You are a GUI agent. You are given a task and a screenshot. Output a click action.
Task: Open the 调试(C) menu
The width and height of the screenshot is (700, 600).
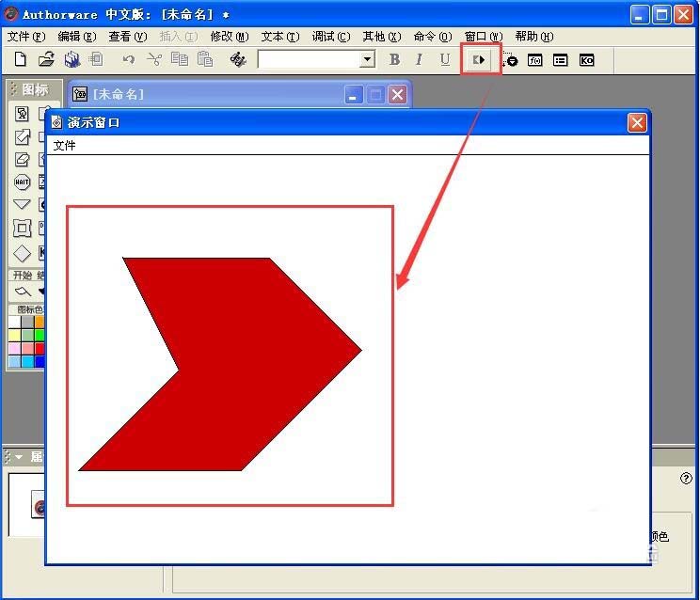tap(331, 36)
